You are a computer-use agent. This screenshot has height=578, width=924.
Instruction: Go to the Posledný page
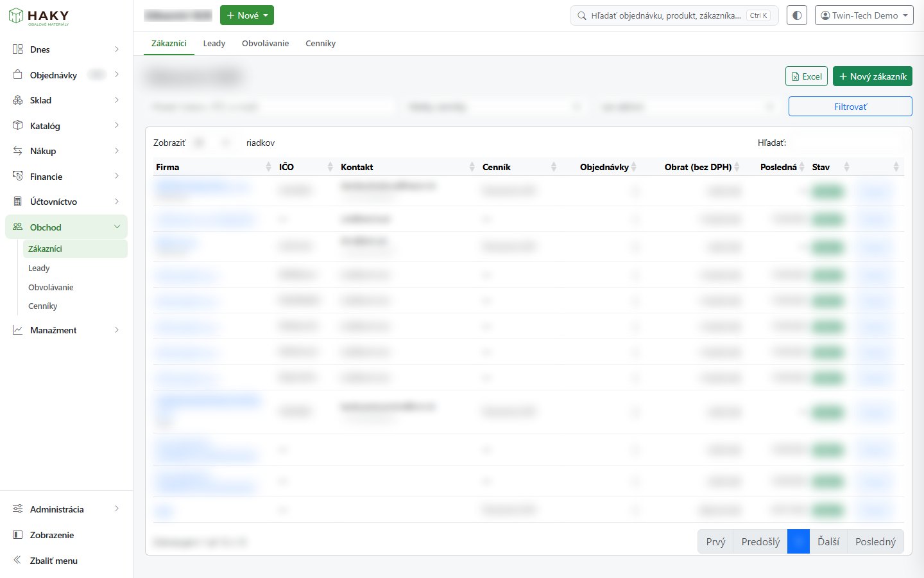[x=875, y=541]
